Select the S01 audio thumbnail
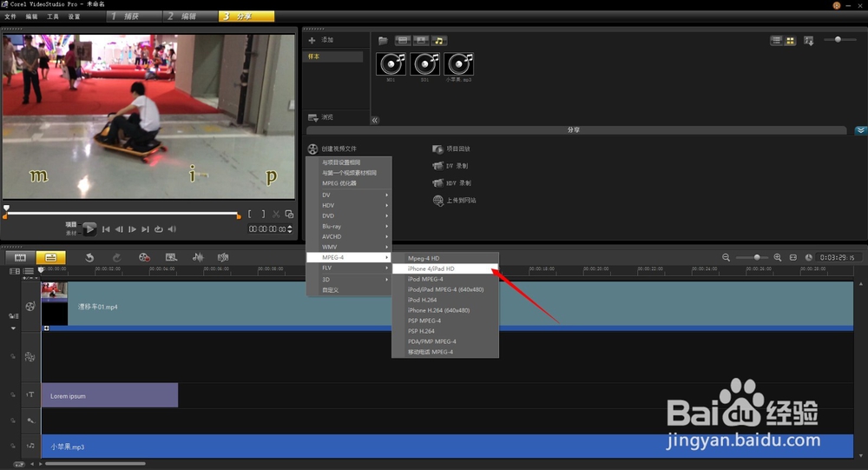The width and height of the screenshot is (868, 470). click(x=424, y=63)
